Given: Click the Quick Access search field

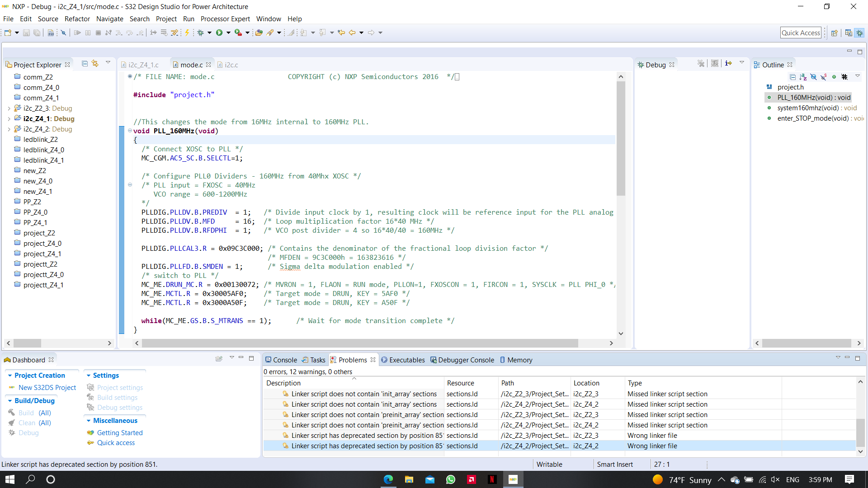Looking at the screenshot, I should pyautogui.click(x=800, y=33).
